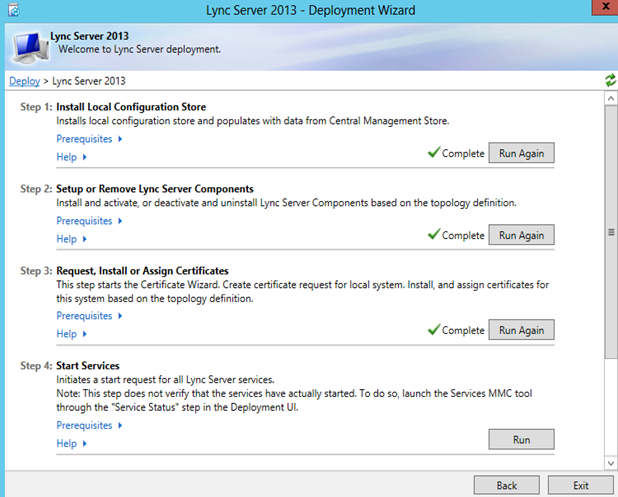Run Again for Install Local Configuration Store
Viewport: 618px width, 497px height.
coord(521,153)
